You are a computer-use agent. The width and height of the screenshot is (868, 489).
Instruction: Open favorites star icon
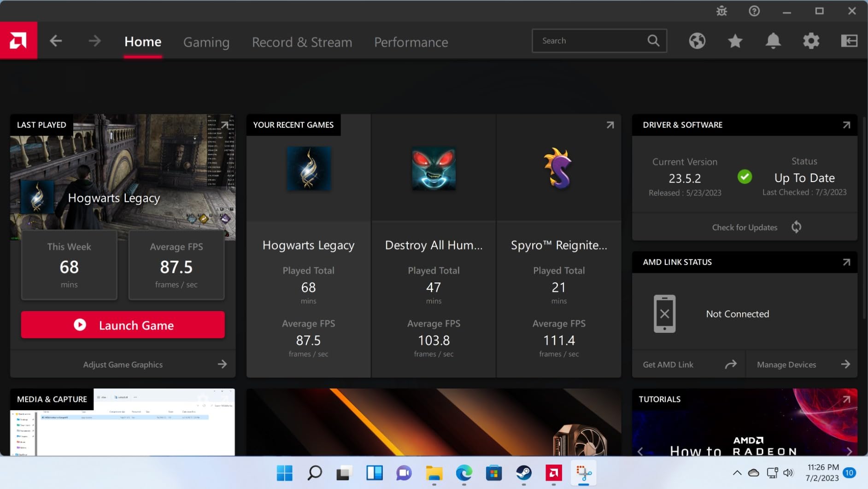click(x=735, y=41)
